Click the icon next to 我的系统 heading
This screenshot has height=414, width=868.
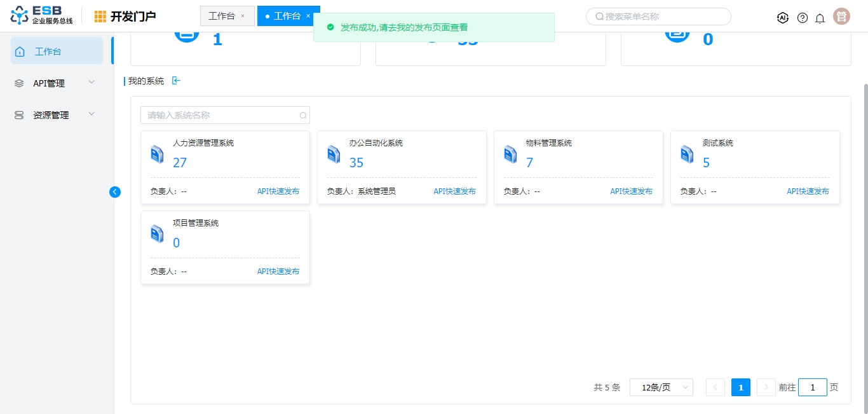point(177,81)
